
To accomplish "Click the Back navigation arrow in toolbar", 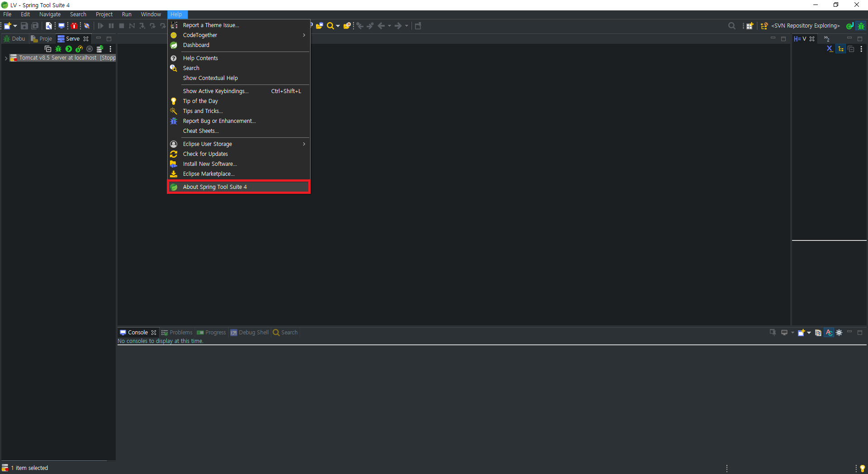I will point(381,26).
